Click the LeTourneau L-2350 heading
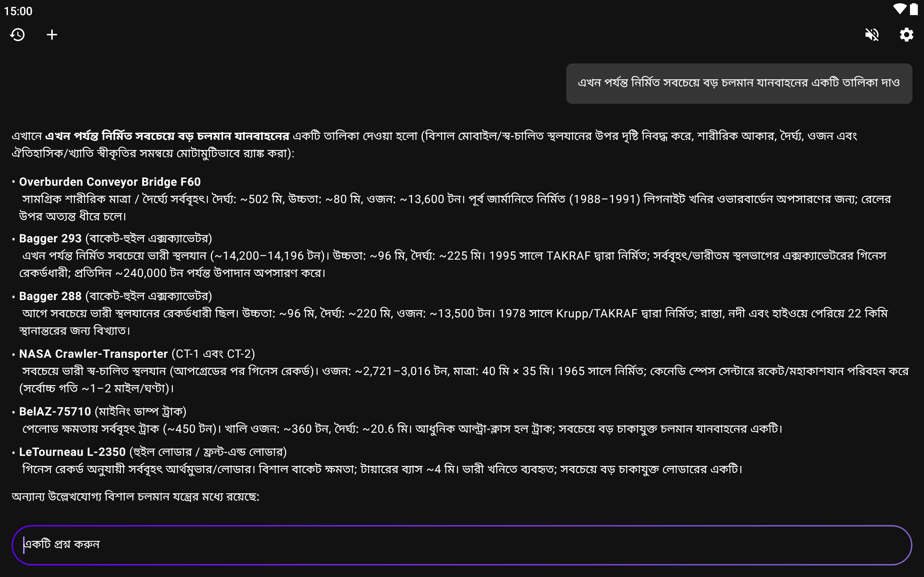The height and width of the screenshot is (577, 924). coord(73,452)
